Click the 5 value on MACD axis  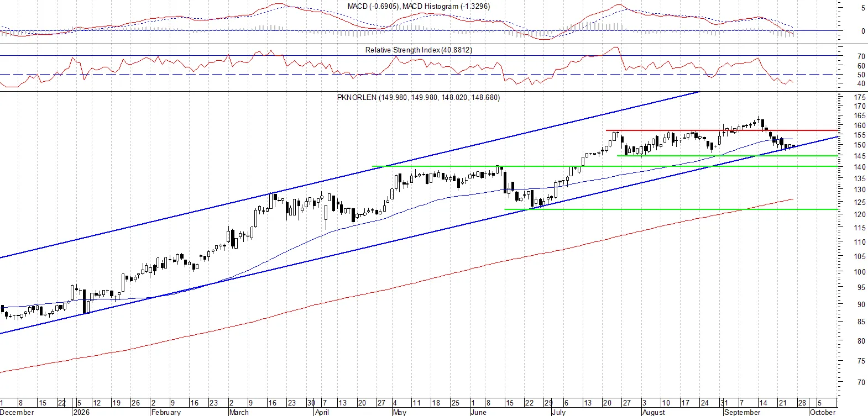(863, 8)
